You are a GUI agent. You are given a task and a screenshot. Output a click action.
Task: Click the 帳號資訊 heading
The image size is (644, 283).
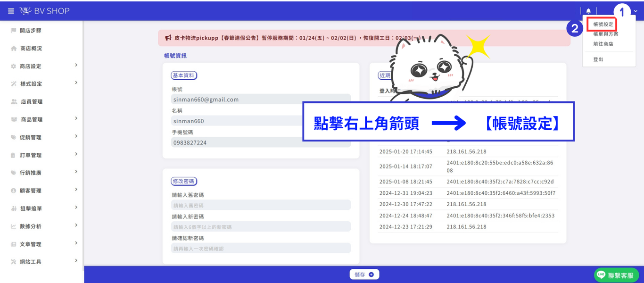(x=175, y=56)
